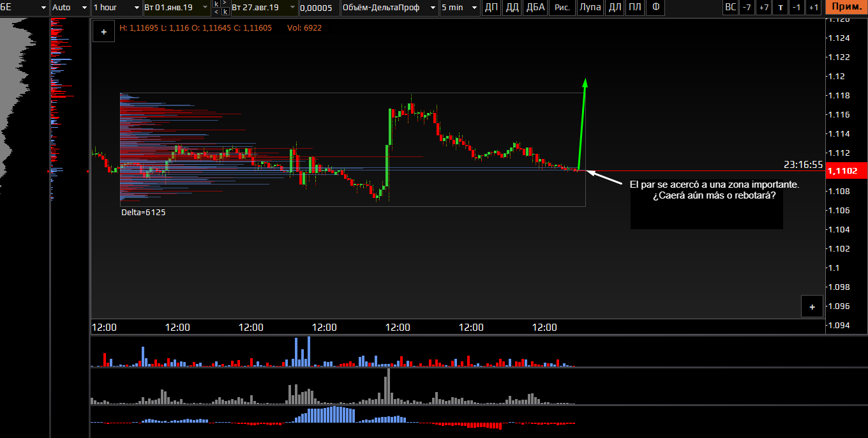The width and height of the screenshot is (868, 438).
Task: Click the lower-right k date shift button
Action: pos(224,11)
